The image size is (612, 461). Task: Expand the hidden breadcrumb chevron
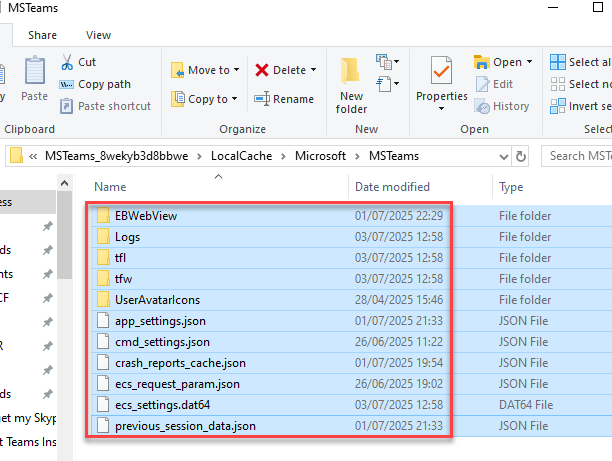pos(33,157)
